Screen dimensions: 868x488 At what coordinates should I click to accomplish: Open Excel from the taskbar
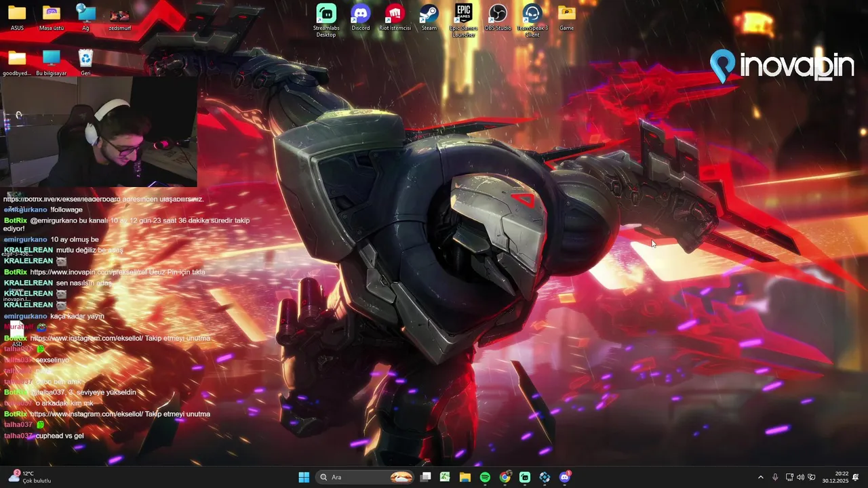pyautogui.click(x=445, y=477)
